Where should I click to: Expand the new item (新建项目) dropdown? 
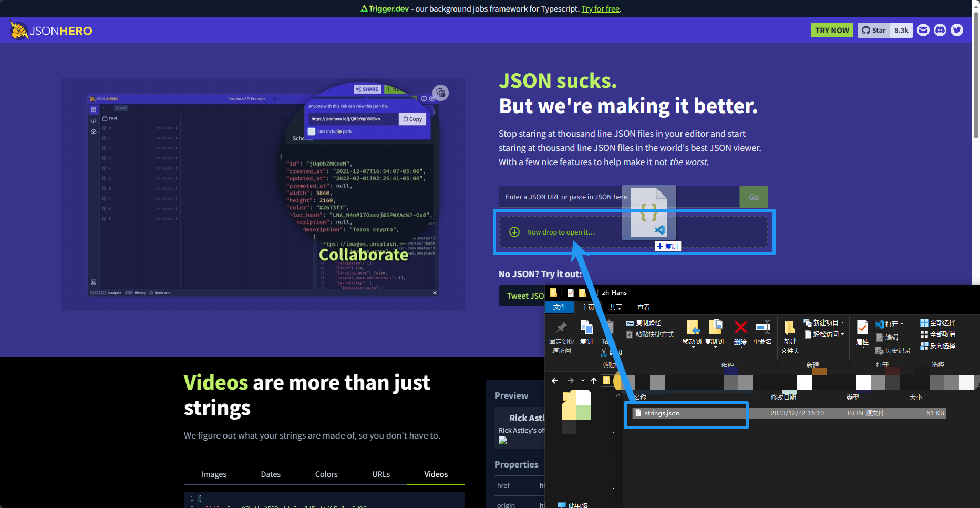point(842,323)
